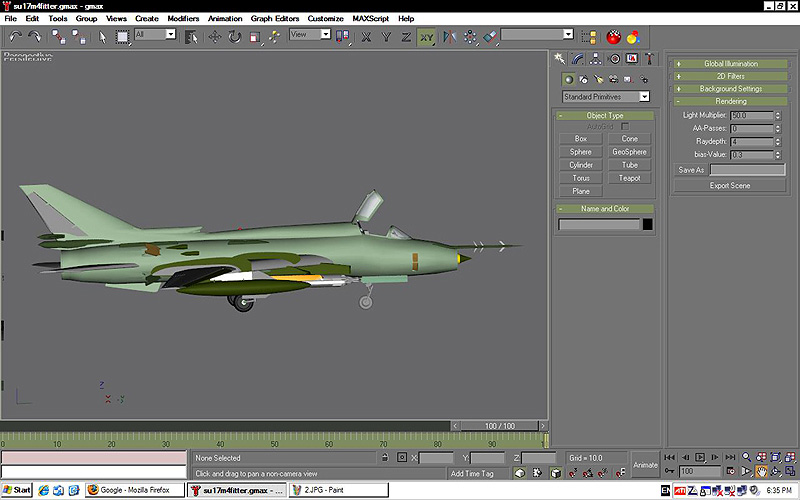Open the Modifiers menu
800x500 pixels.
(183, 18)
